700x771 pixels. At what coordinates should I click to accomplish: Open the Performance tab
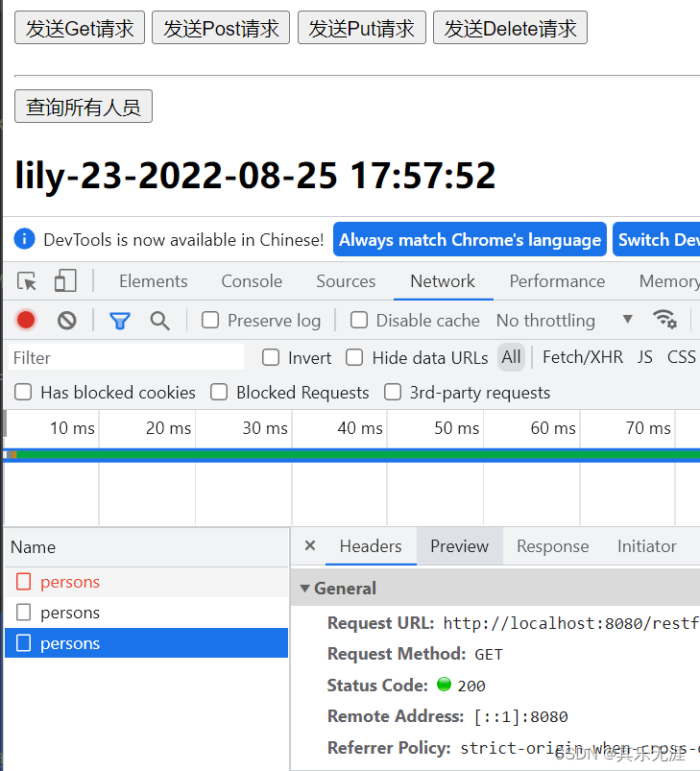tap(557, 281)
